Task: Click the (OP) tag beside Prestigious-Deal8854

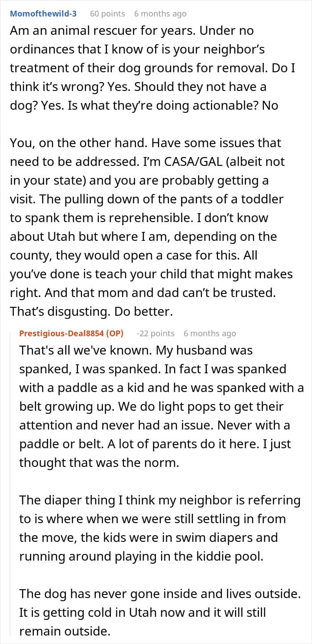Action: (114, 333)
